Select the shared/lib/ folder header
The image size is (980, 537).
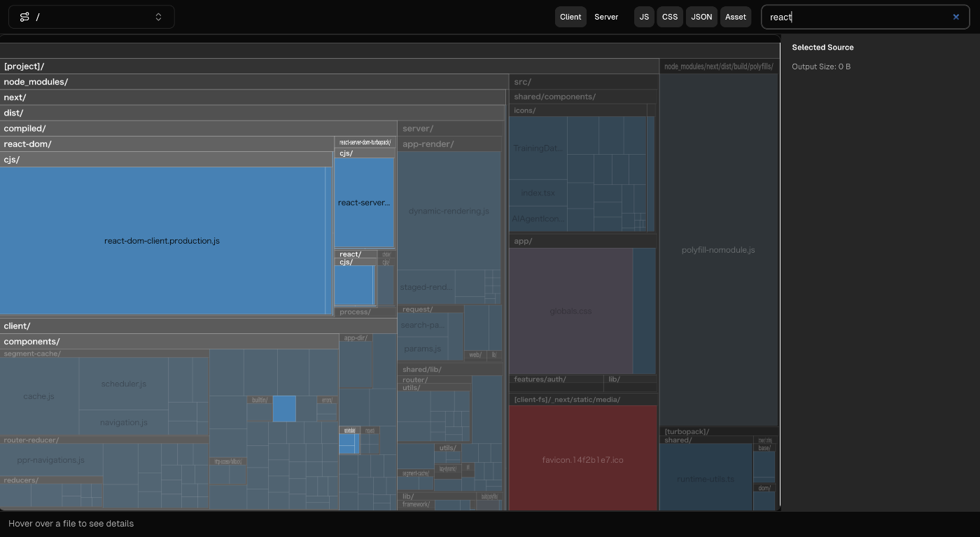[x=450, y=369]
